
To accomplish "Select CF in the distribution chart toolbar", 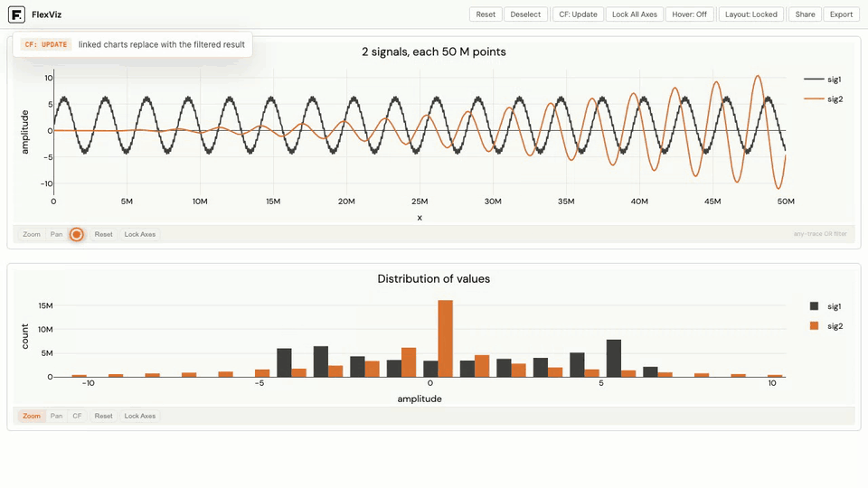I will pos(77,416).
